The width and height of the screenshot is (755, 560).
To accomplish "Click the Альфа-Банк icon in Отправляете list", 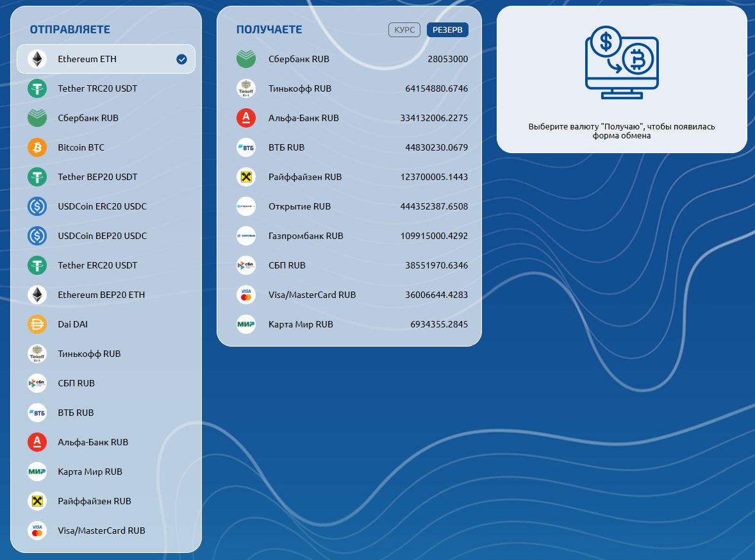I will [x=37, y=442].
